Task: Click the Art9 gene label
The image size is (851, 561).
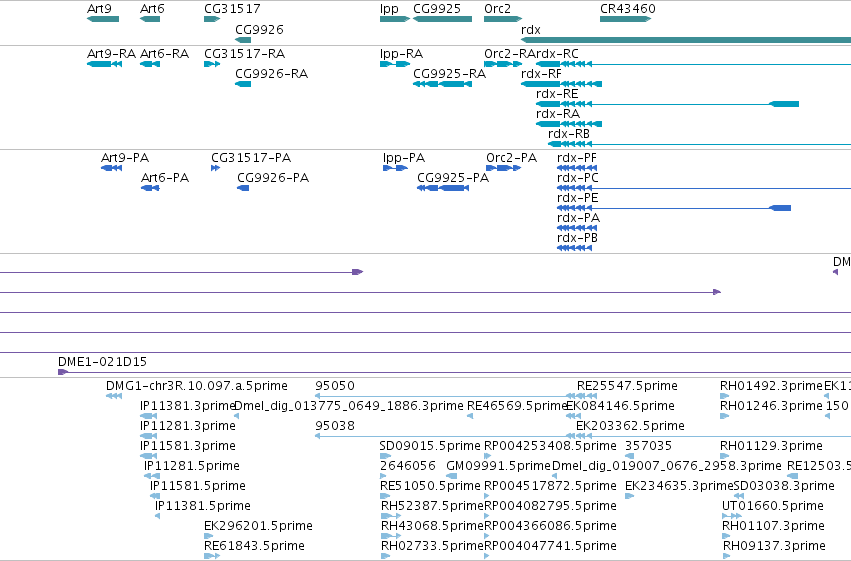Action: click(x=99, y=9)
